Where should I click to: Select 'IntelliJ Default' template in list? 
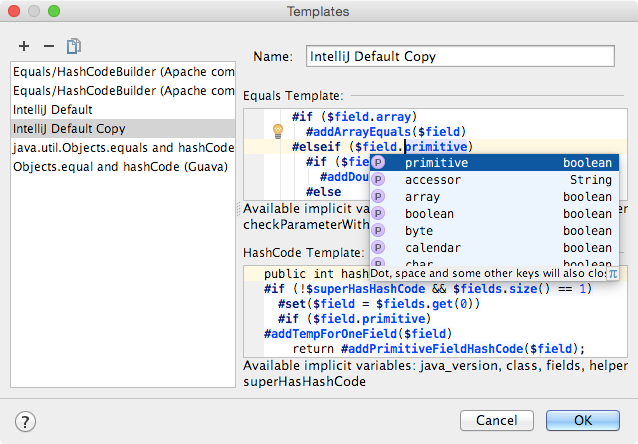pos(123,109)
